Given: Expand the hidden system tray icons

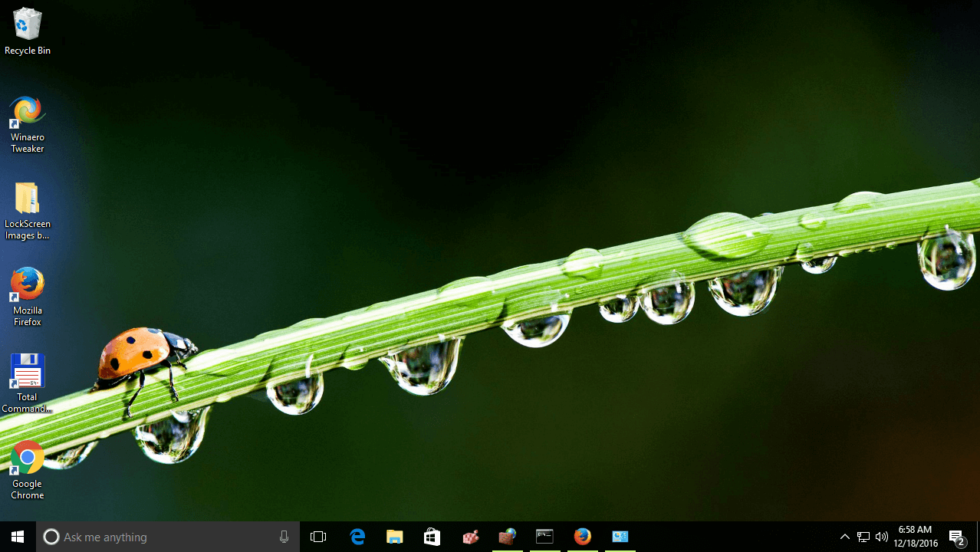Looking at the screenshot, I should coord(845,537).
